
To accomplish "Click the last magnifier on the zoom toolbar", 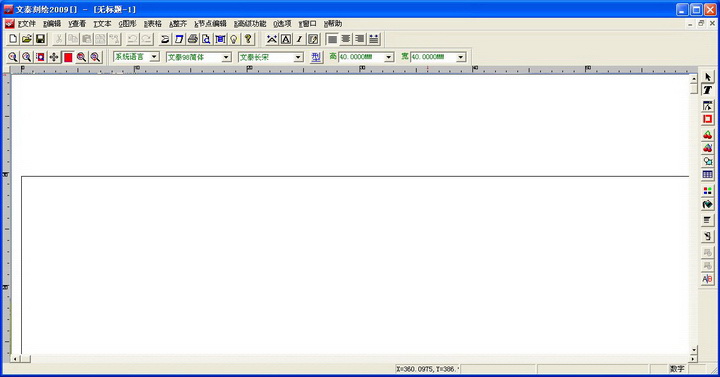I will pyautogui.click(x=95, y=57).
